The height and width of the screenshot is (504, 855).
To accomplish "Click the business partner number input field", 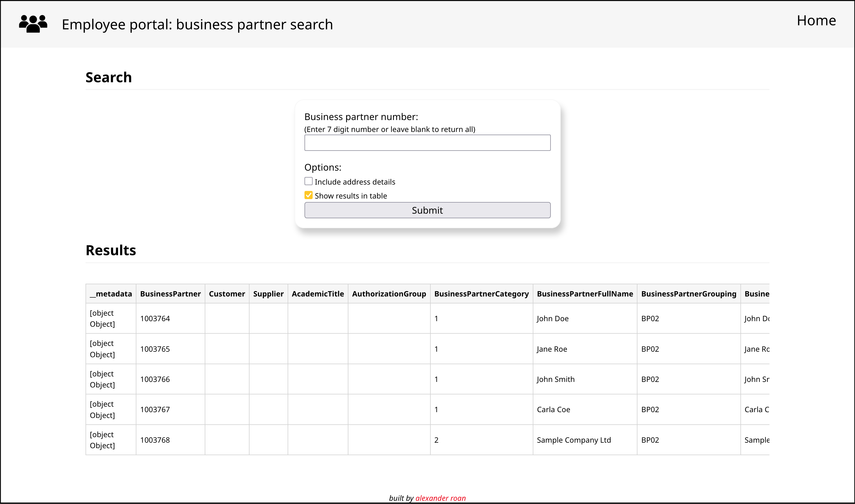I will pyautogui.click(x=427, y=143).
